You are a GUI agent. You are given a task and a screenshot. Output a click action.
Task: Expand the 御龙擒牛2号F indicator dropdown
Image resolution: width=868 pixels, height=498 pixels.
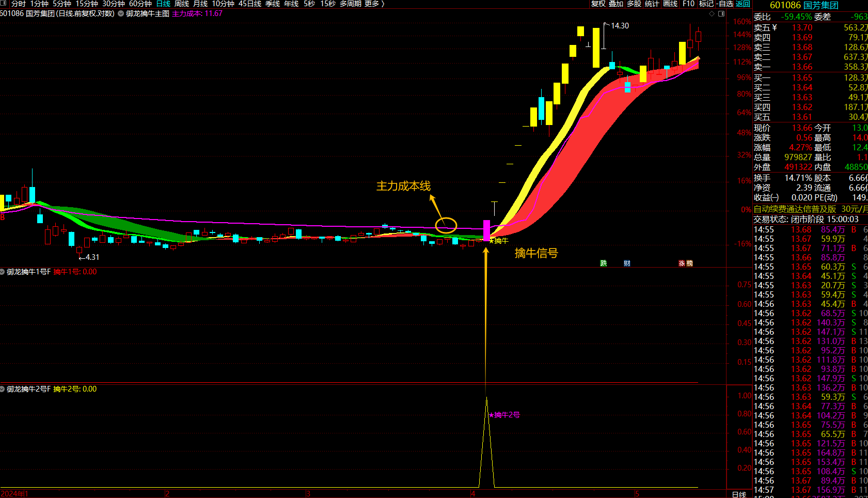3,389
